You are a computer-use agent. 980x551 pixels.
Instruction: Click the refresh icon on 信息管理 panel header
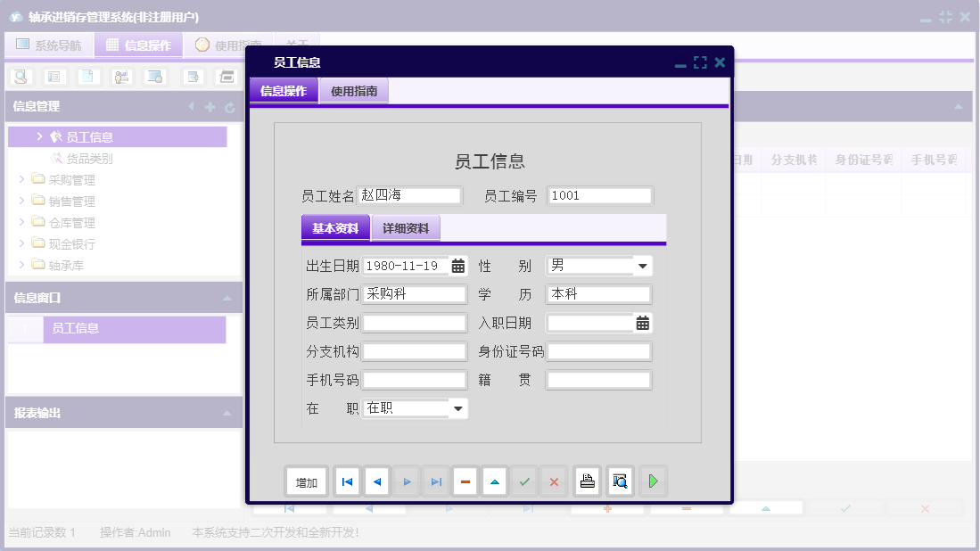click(x=230, y=106)
